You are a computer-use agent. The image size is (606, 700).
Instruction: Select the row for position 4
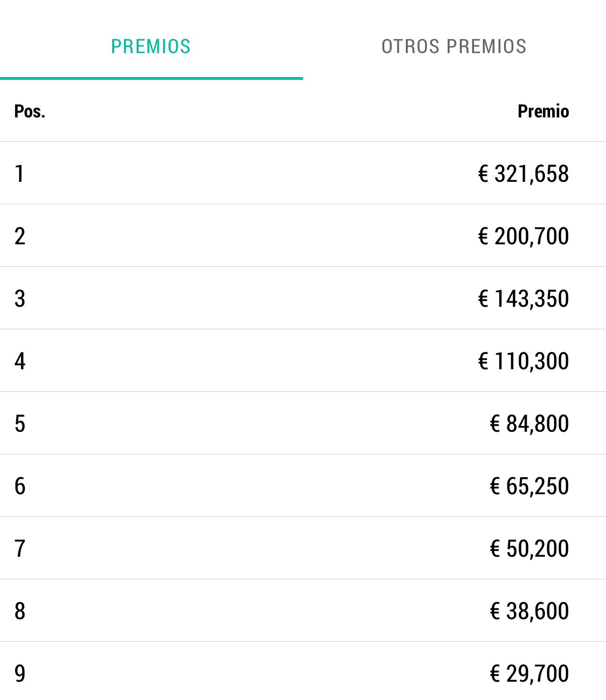(303, 360)
